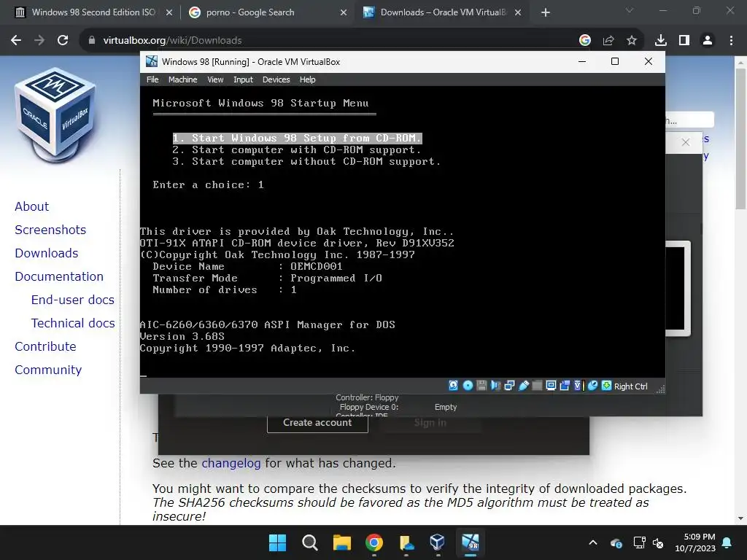Open a new Chrome tab with plus button
This screenshot has height=560, width=747.
546,12
